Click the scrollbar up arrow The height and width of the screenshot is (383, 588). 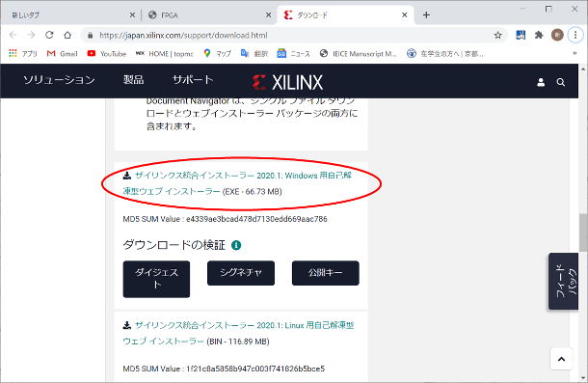tap(583, 69)
